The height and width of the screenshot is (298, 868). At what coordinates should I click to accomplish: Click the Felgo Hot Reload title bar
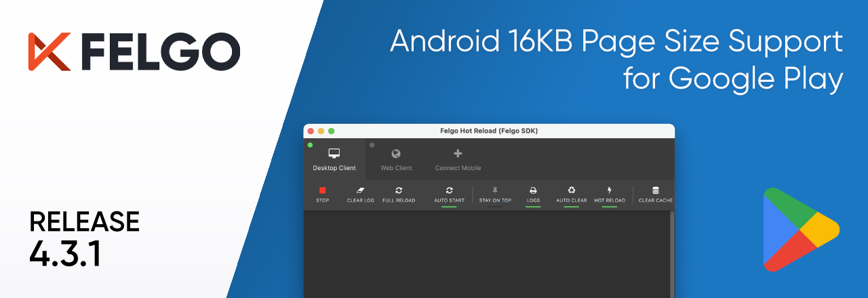(x=488, y=131)
